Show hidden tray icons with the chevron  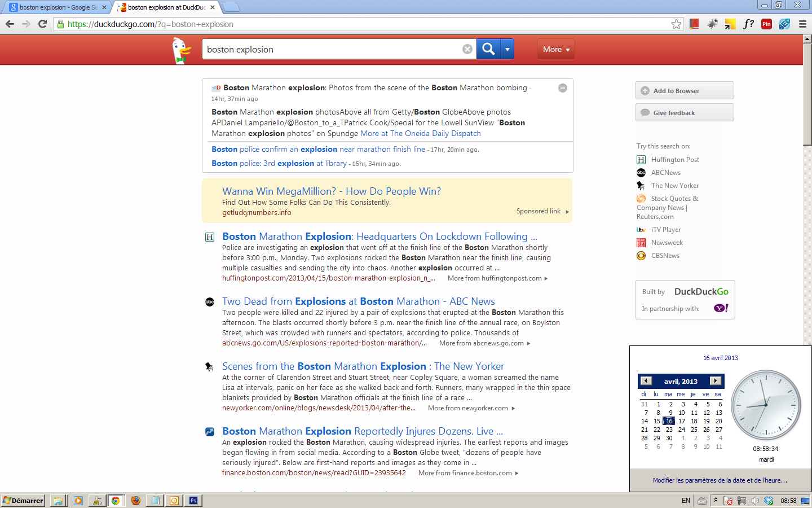tap(716, 500)
